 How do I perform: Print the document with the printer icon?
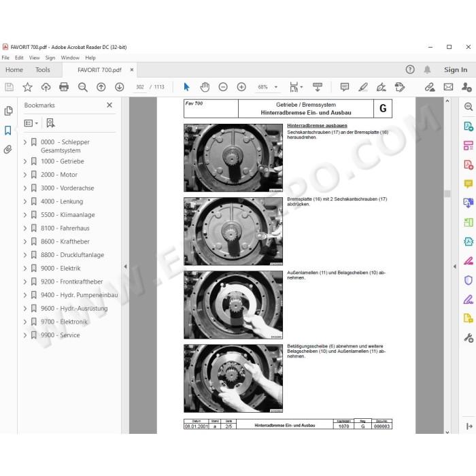tap(64, 87)
